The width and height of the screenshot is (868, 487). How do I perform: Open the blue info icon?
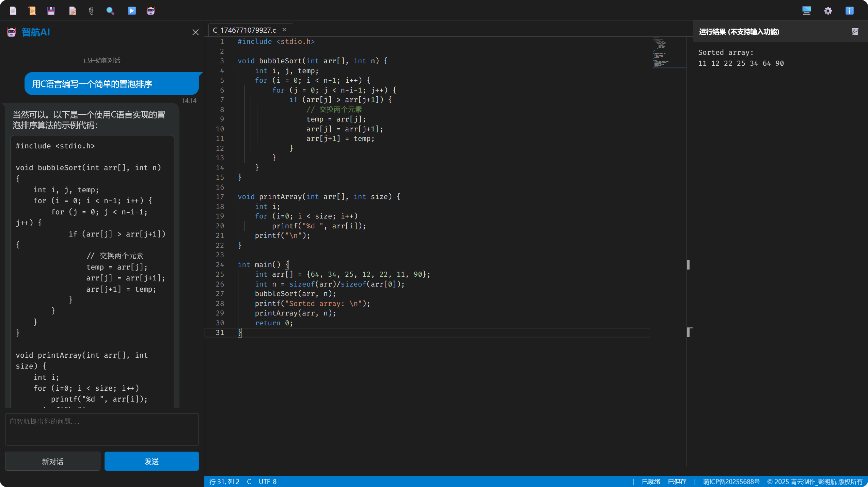click(849, 11)
